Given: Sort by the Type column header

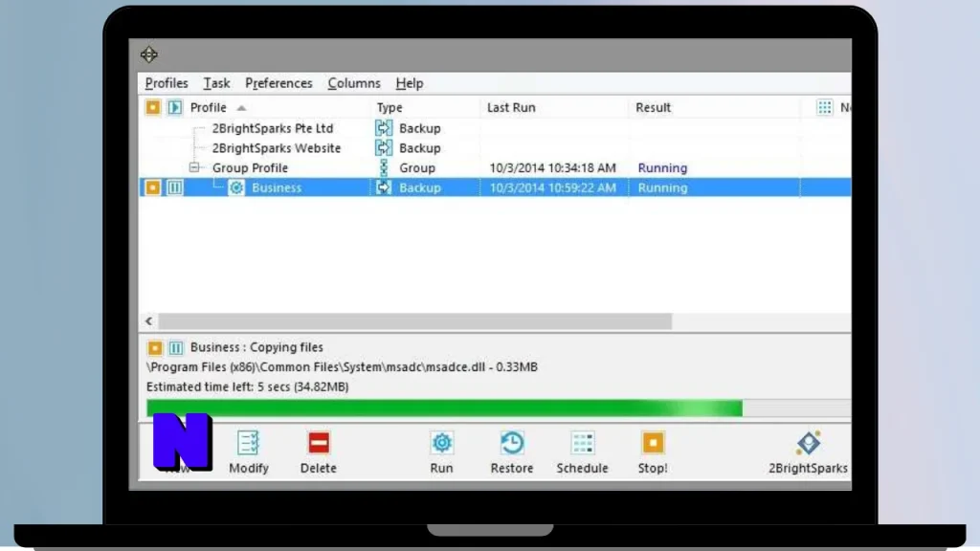Looking at the screenshot, I should pos(390,107).
